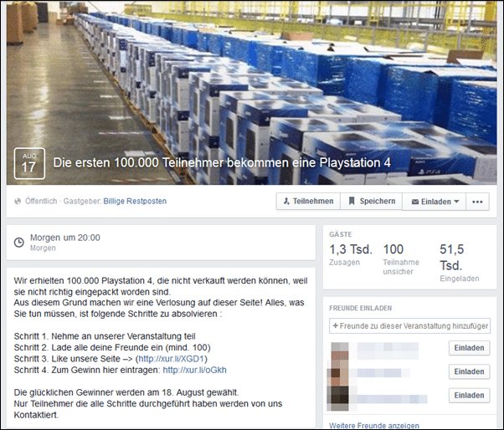Viewport: 504px width, 430px height.
Task: Open the link http://xur.li/XGD1
Action: [x=171, y=359]
